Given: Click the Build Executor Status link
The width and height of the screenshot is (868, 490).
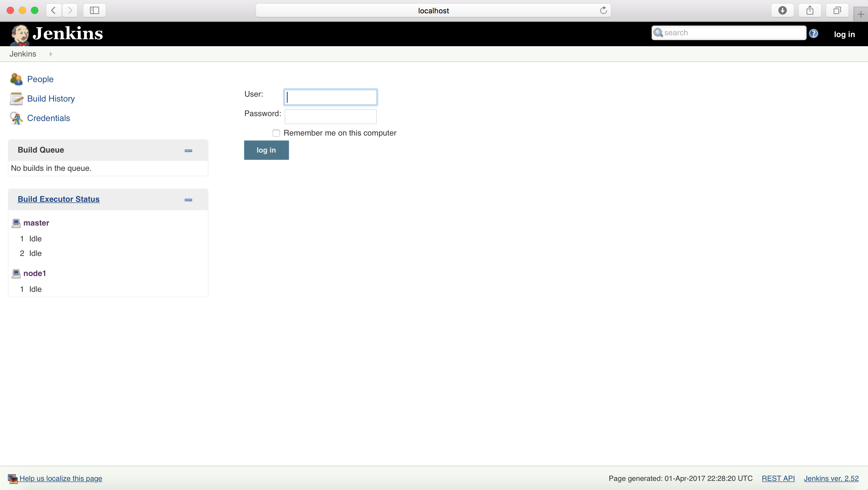Looking at the screenshot, I should [58, 199].
